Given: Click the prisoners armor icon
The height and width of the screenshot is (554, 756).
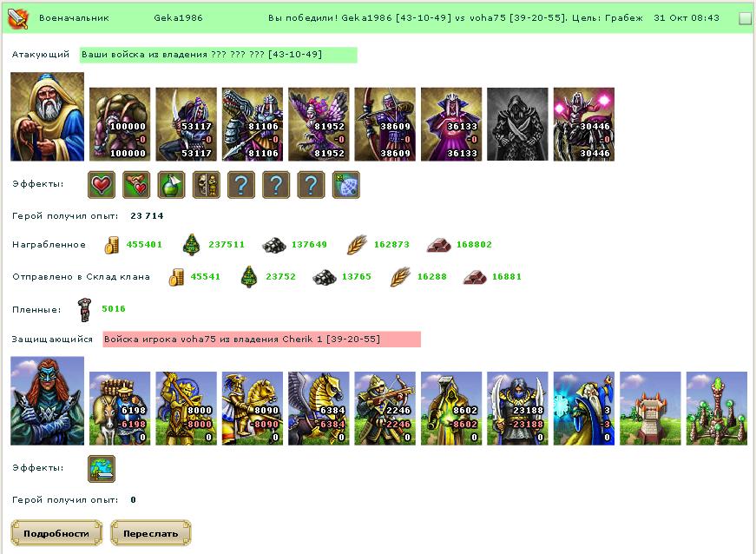Looking at the screenshot, I should 85,309.
